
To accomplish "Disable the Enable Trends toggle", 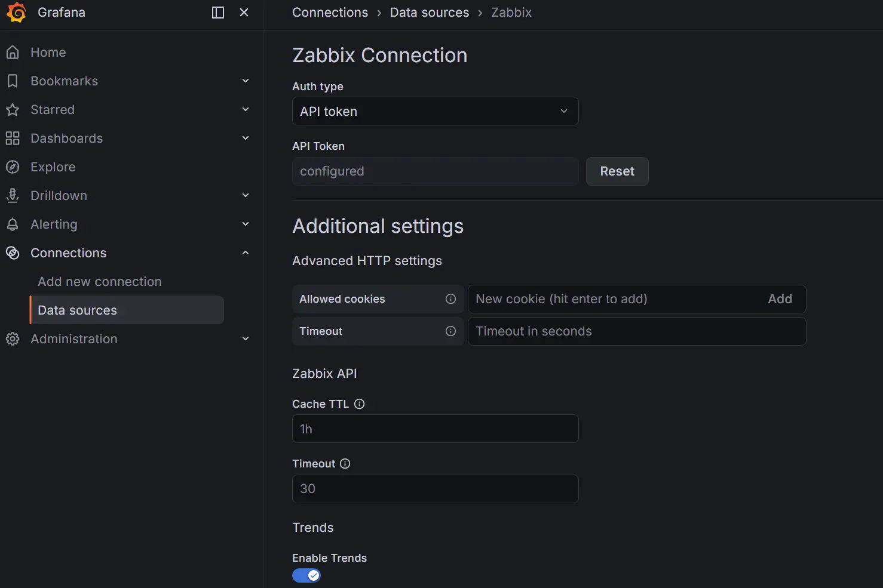I will (306, 575).
